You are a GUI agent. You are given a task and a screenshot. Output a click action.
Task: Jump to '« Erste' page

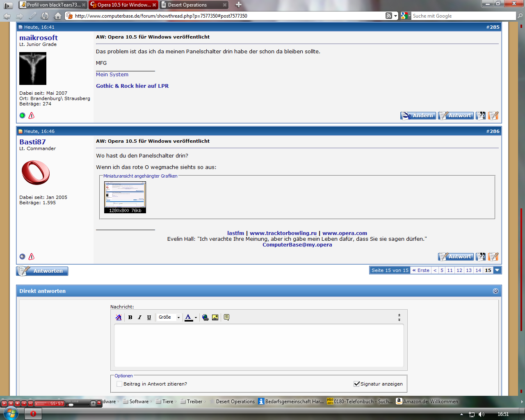click(421, 270)
